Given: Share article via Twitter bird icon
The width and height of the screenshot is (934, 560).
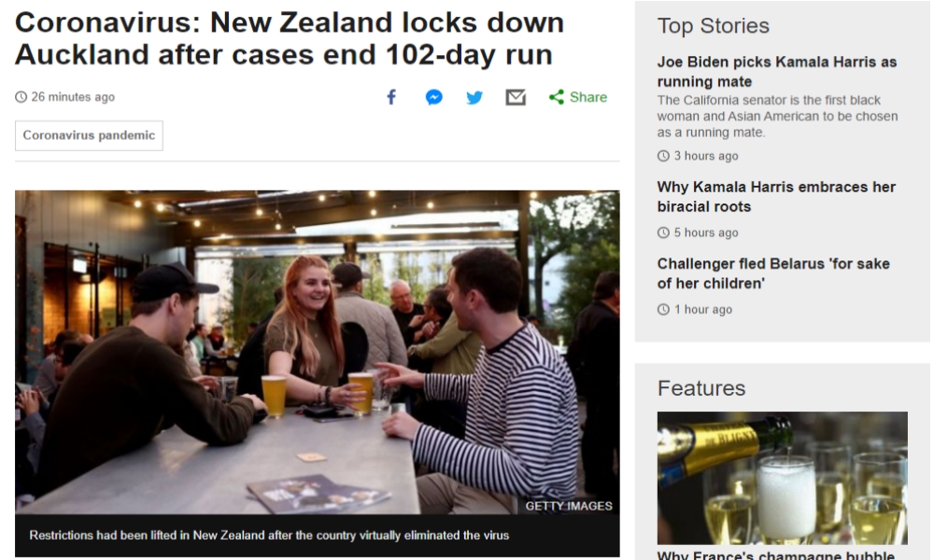Looking at the screenshot, I should coord(474,97).
